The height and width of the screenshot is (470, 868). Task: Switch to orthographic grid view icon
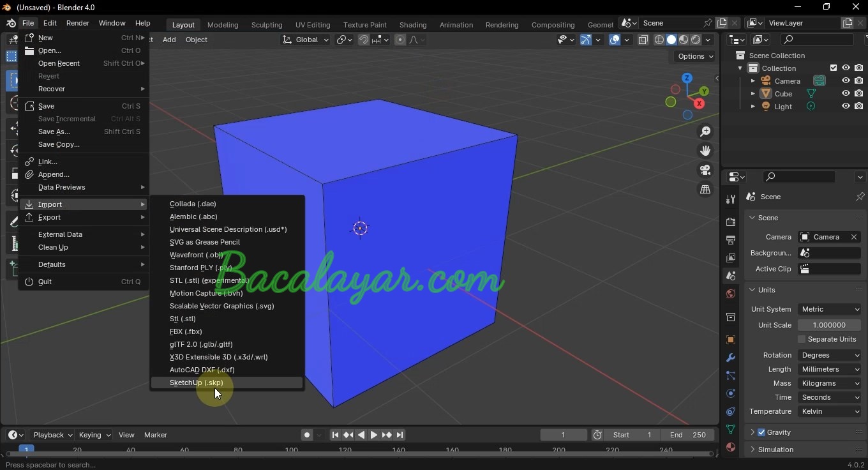point(705,190)
